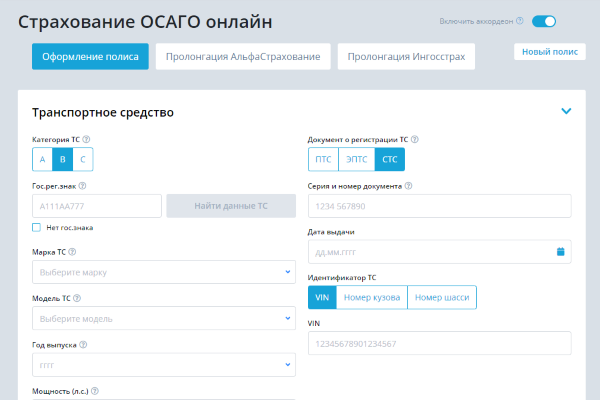600x400 pixels.
Task: Toggle the Включить аккордеон switch
Action: [544, 21]
